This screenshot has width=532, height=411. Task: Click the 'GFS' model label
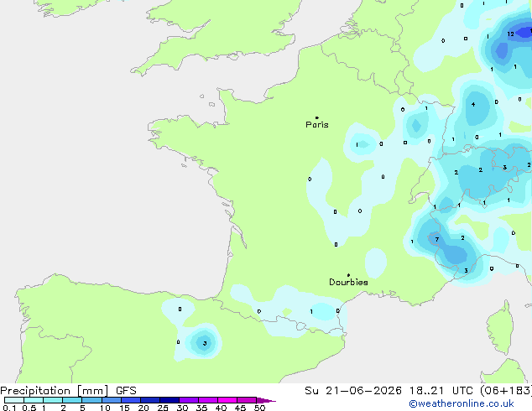[x=126, y=391]
